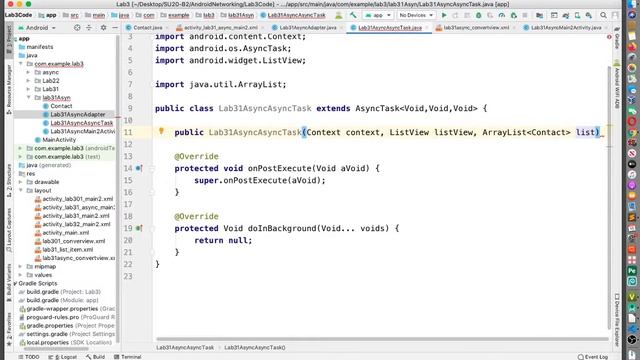Switch to Lab31AsyncMain2Activity.java tab
Viewport: 640px width, 360px height.
point(566,28)
